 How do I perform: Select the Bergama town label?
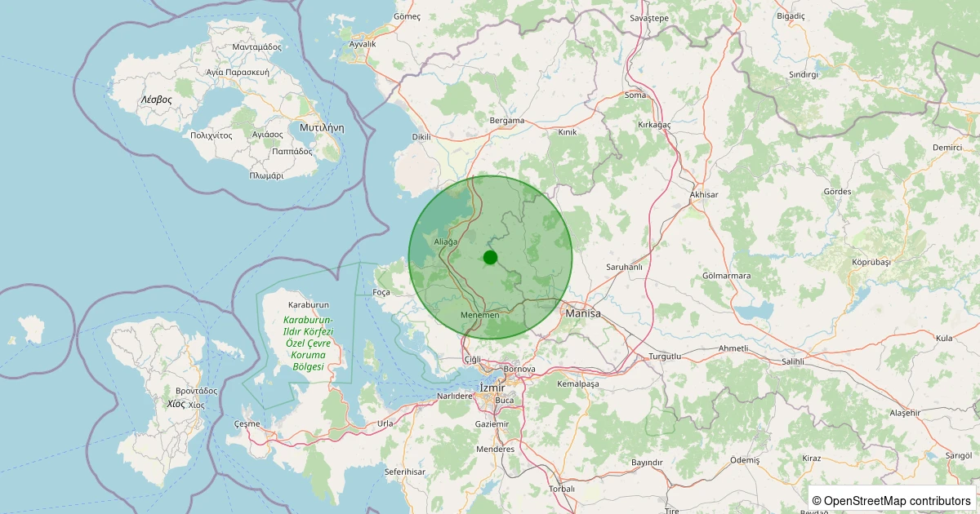pyautogui.click(x=506, y=121)
